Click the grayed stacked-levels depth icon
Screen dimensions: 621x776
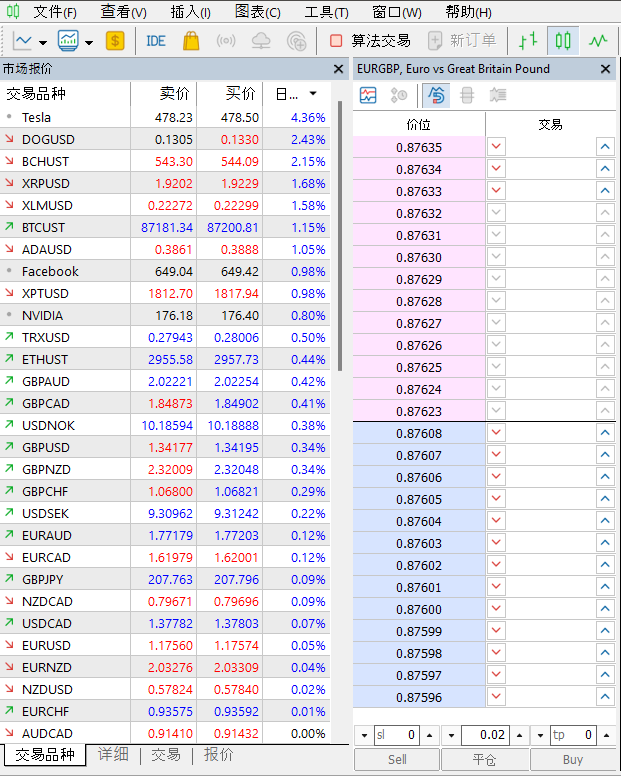(x=467, y=95)
